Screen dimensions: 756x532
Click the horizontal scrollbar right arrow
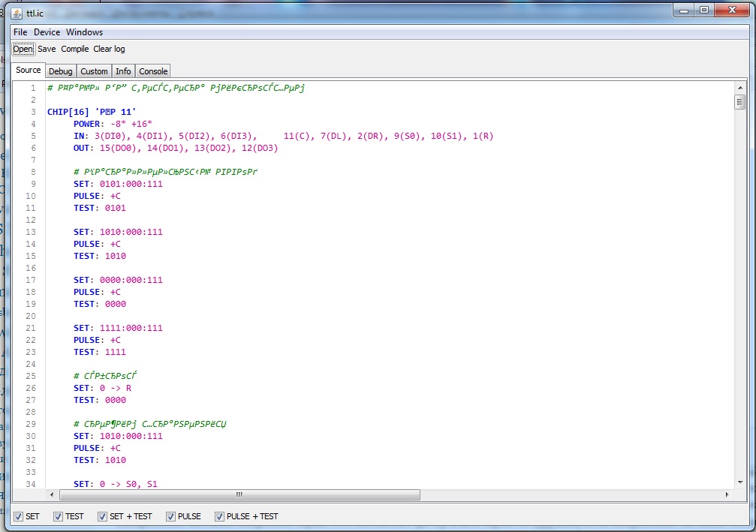pyautogui.click(x=726, y=495)
